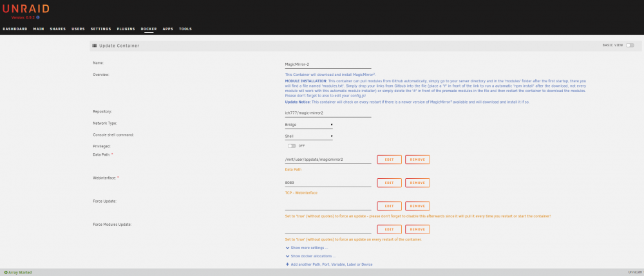Click the Version 6.9.2 text

click(x=23, y=17)
